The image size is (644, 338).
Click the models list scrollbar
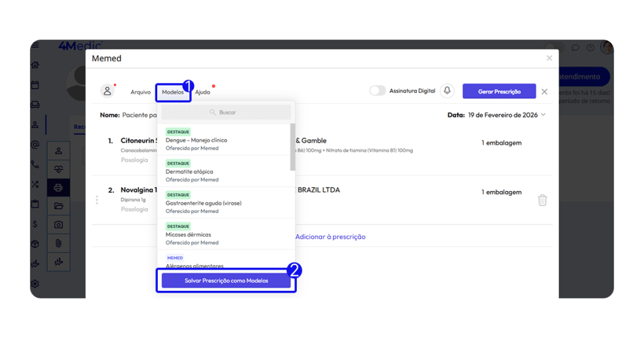coord(292,146)
